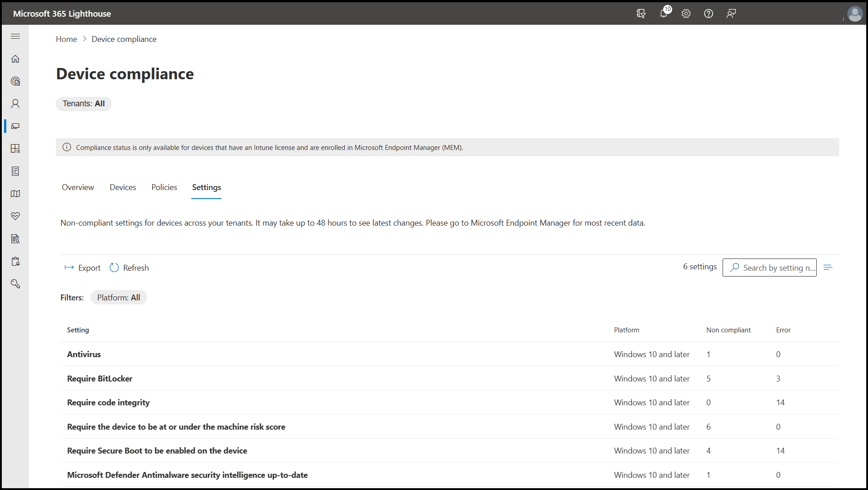Open the column options icon beside search
The image size is (868, 490).
[x=828, y=268]
